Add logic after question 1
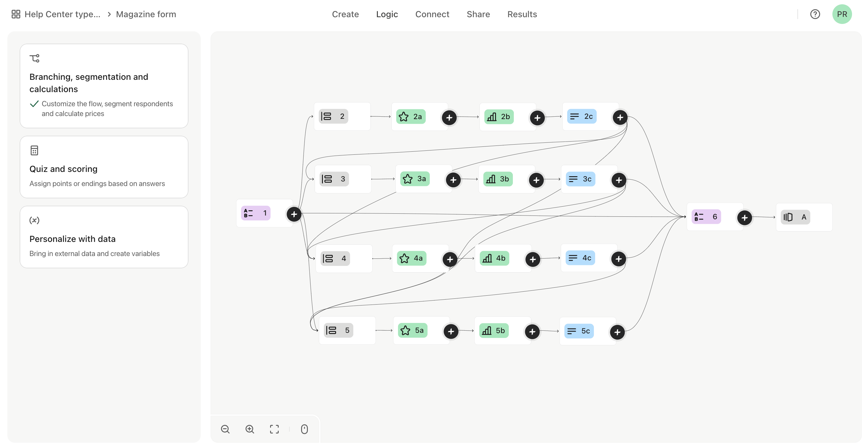 click(x=294, y=214)
